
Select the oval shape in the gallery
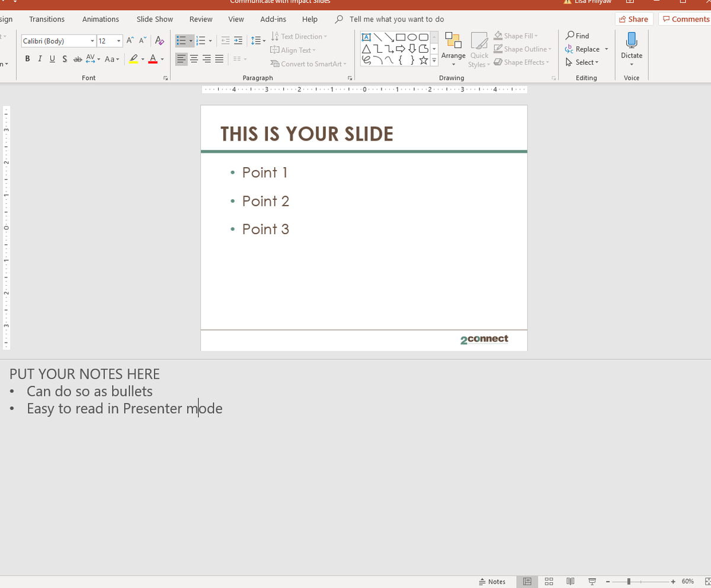tap(412, 37)
